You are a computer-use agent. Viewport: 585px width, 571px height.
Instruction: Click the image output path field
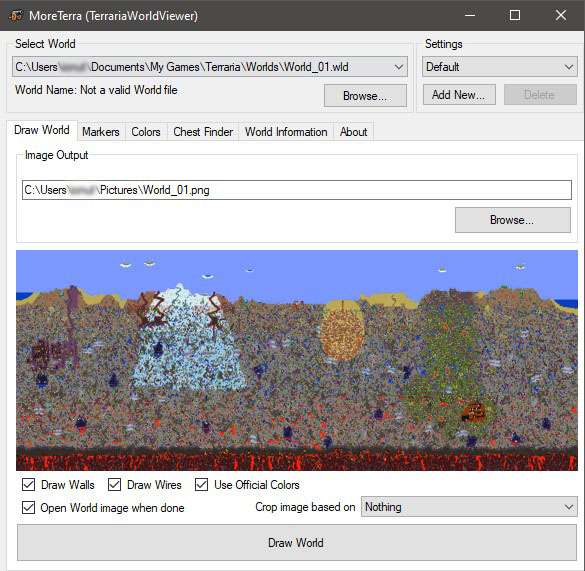[297, 190]
